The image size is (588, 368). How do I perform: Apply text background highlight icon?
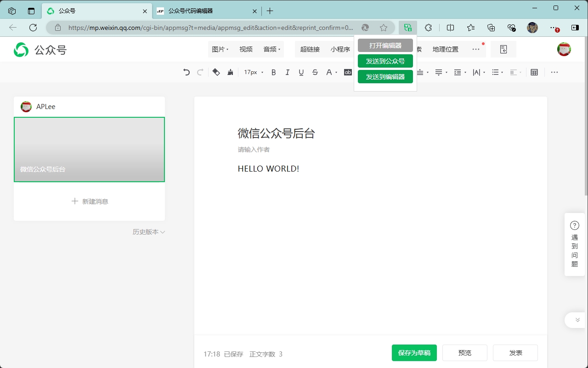coord(348,72)
